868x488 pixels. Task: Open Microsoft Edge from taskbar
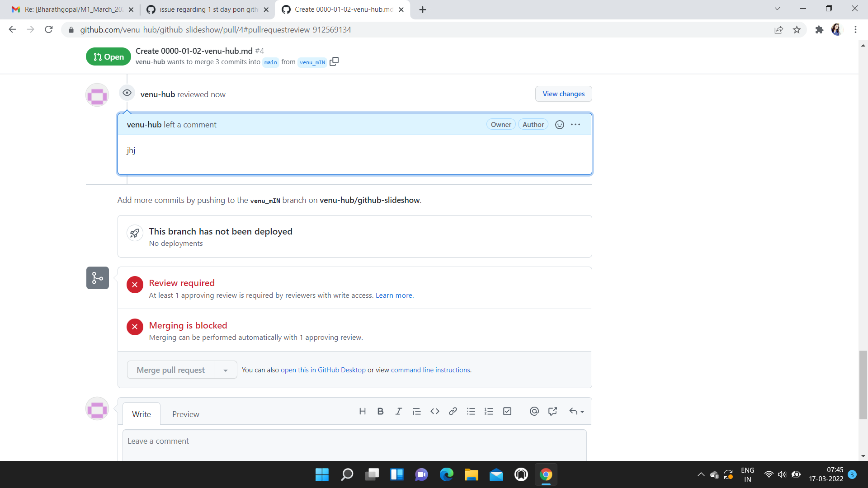[x=446, y=474]
